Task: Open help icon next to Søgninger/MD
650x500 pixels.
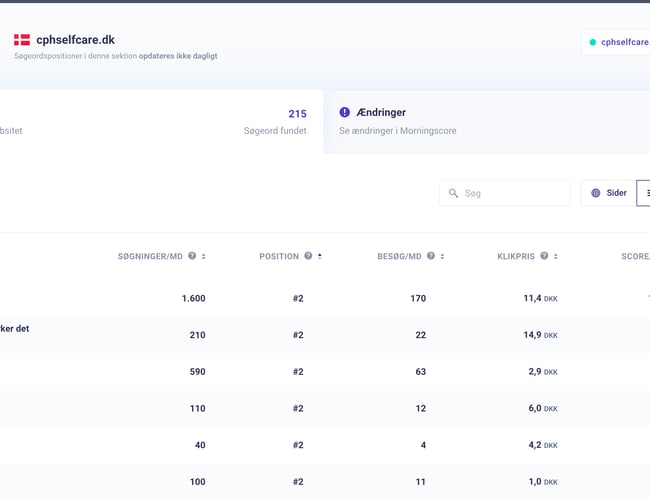Action: (192, 256)
